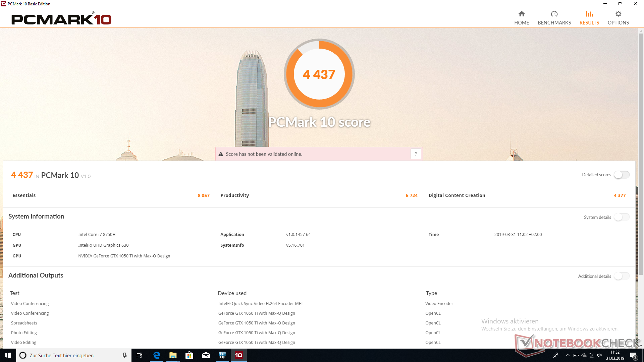Turn on the System details toggle
This screenshot has width=644, height=362.
[x=622, y=217]
